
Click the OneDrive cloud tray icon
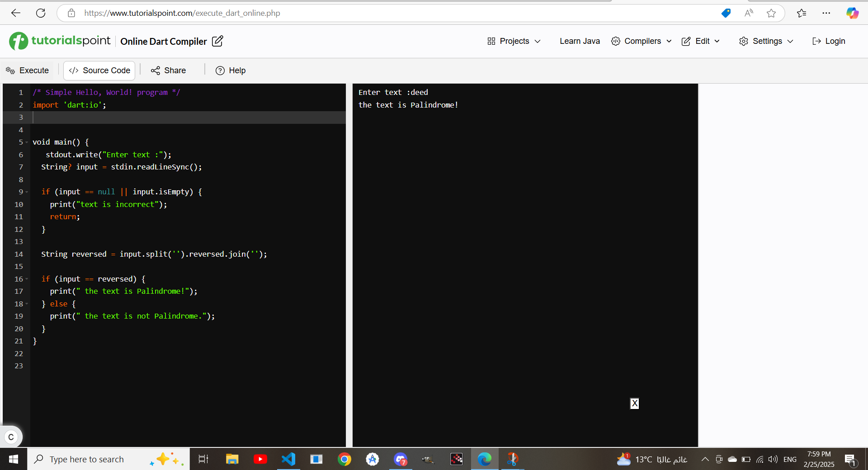pos(732,459)
